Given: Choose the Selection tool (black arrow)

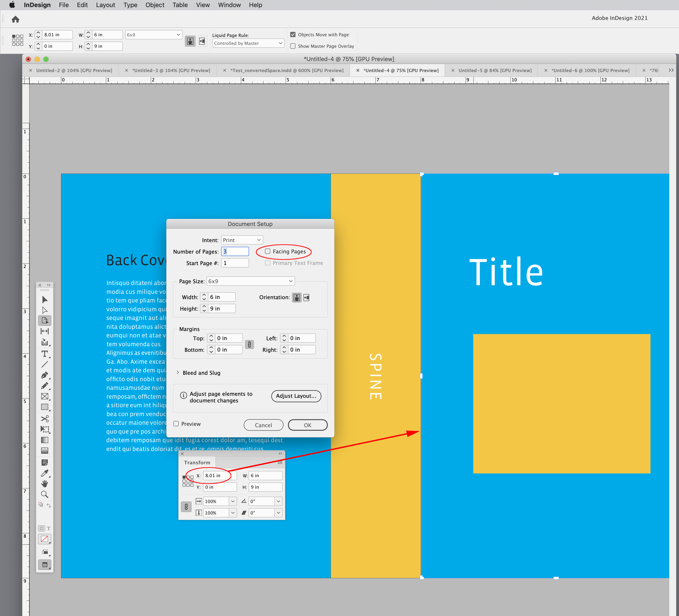Looking at the screenshot, I should (x=45, y=300).
